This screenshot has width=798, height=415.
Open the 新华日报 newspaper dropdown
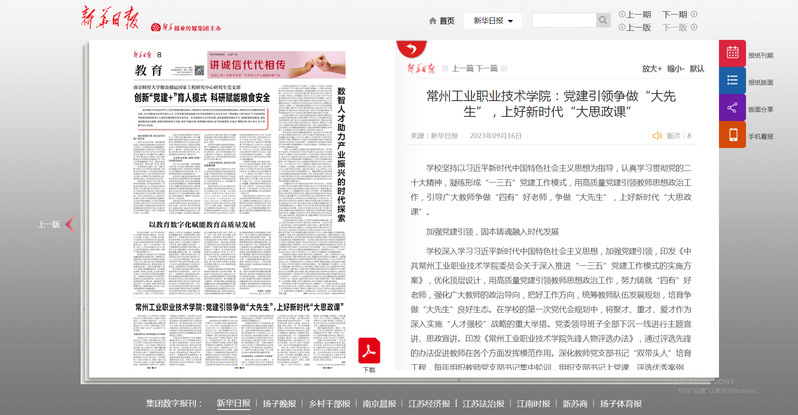point(497,20)
